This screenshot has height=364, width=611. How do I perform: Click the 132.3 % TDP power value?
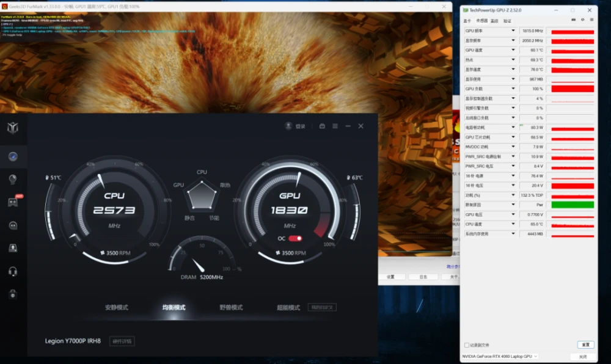point(532,195)
